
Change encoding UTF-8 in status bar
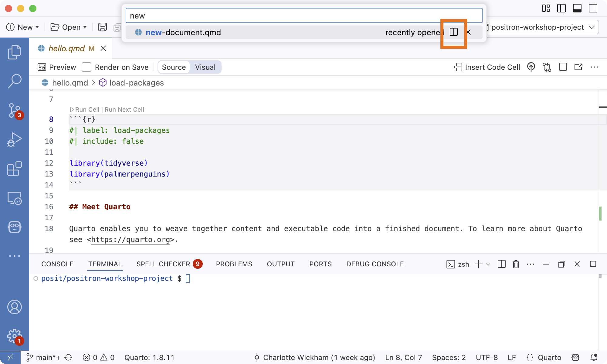click(487, 357)
